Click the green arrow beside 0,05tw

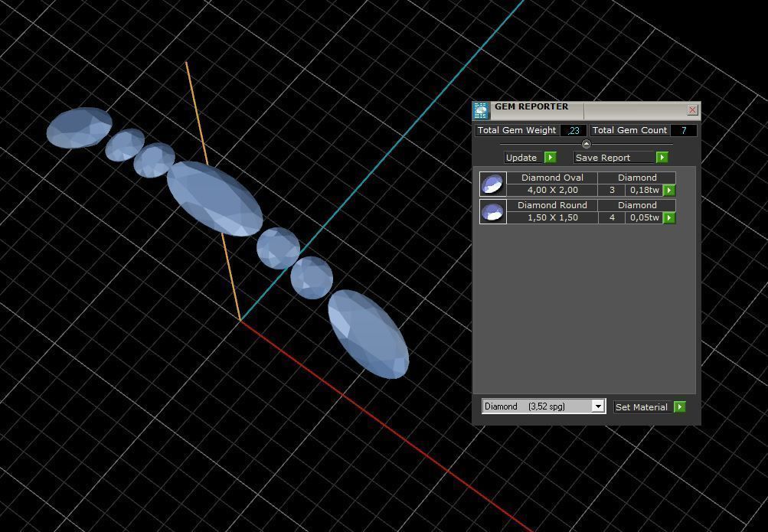click(x=669, y=217)
